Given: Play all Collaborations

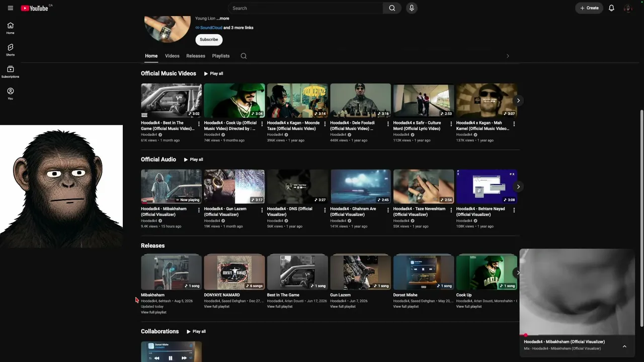Looking at the screenshot, I should [196, 331].
